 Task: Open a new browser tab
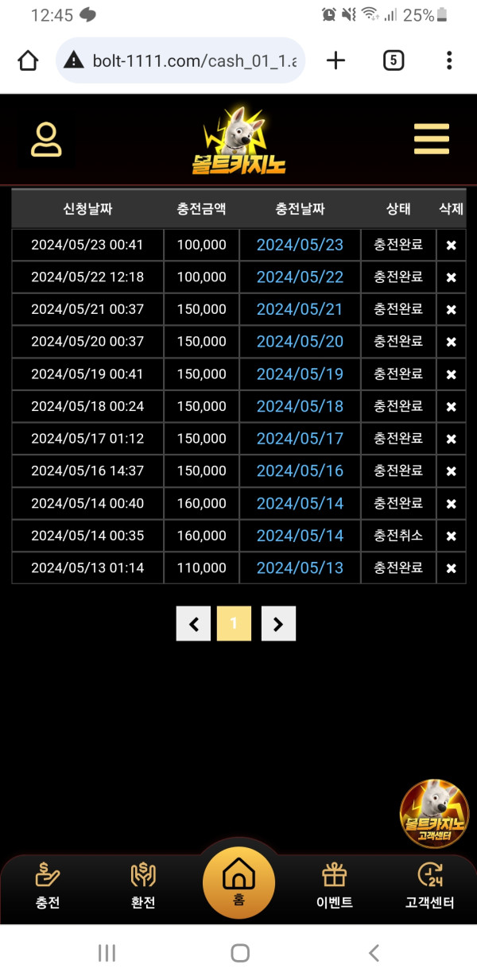coord(336,60)
